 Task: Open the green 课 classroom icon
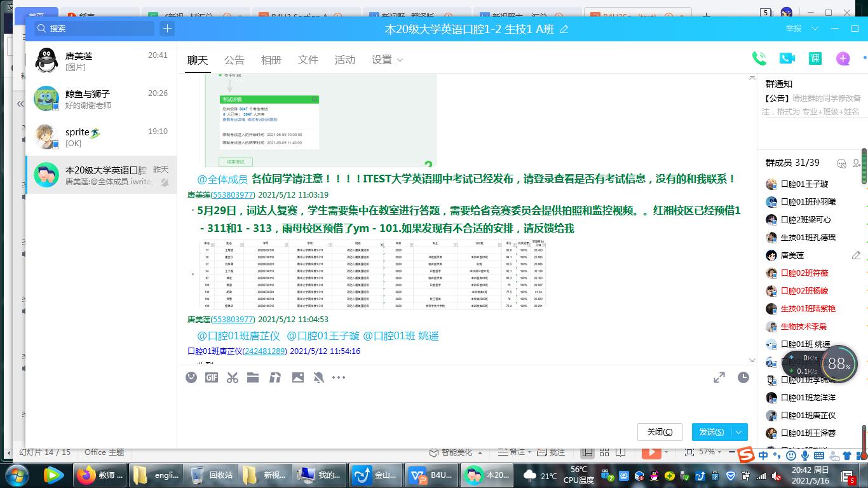tap(815, 58)
